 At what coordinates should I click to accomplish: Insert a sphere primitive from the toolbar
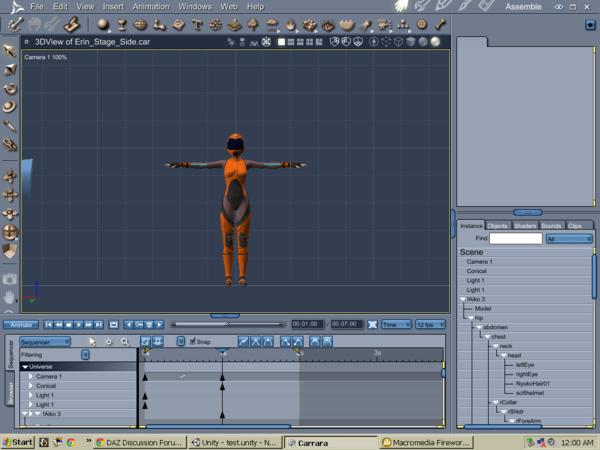coord(103,25)
